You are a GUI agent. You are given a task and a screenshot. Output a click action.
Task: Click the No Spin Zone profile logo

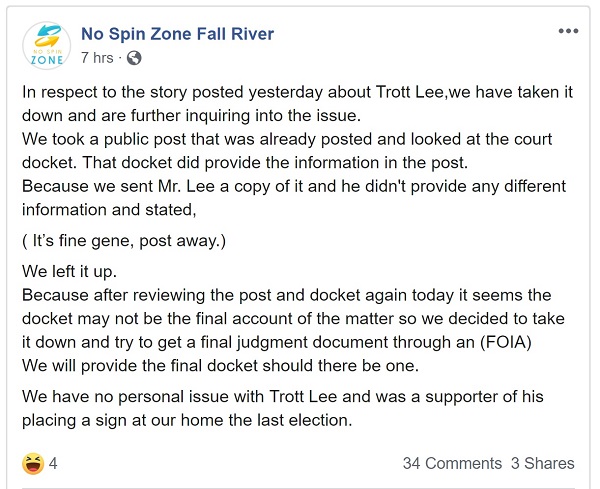tap(47, 46)
